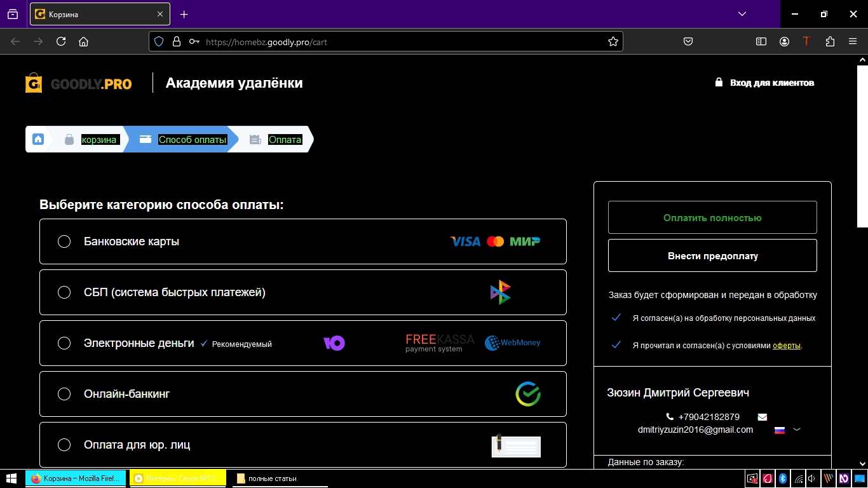Click the phone handset icon before +79042182879
This screenshot has width=868, height=488.
pos(670,417)
